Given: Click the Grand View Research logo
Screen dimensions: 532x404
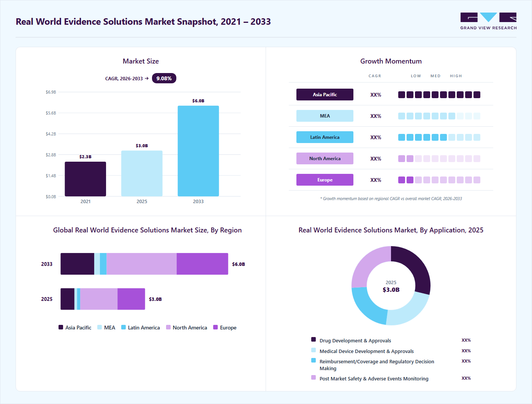Looking at the screenshot, I should (x=488, y=21).
